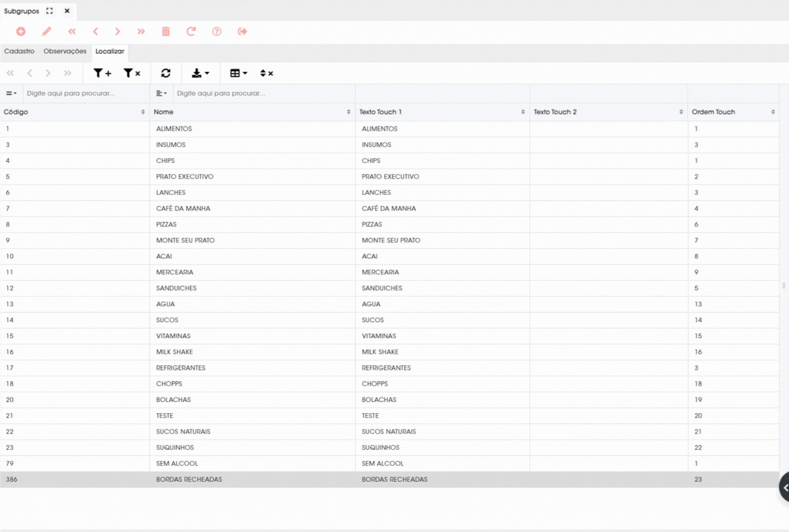The width and height of the screenshot is (789, 532).
Task: Select the BOLACHAS name cell
Action: (x=252, y=400)
